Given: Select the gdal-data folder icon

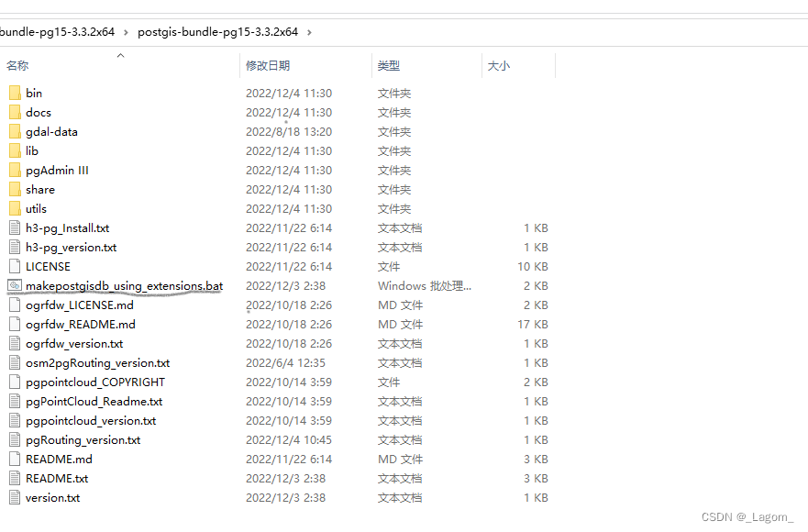Looking at the screenshot, I should pyautogui.click(x=17, y=131).
